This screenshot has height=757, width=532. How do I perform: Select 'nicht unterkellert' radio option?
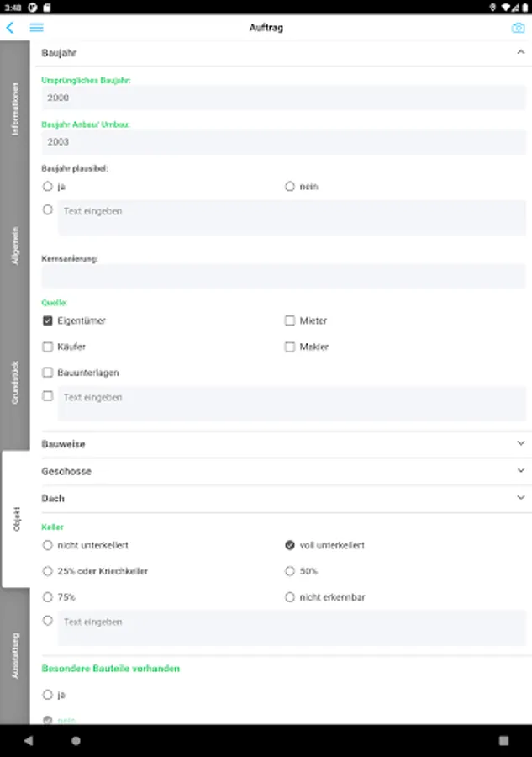(x=48, y=545)
